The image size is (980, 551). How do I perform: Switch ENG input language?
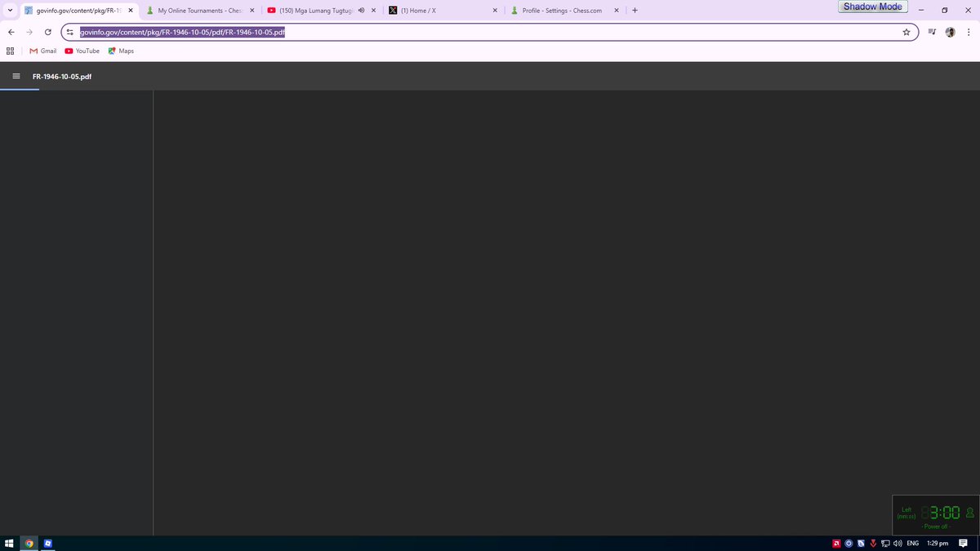(913, 543)
